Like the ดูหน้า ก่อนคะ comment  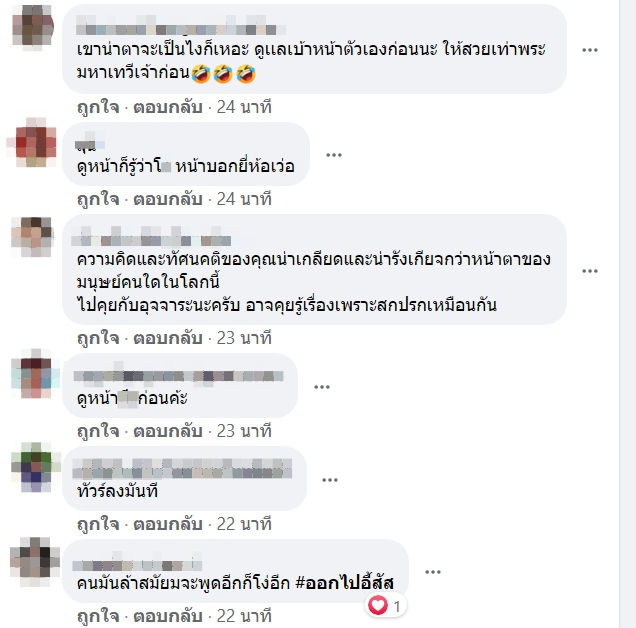coord(98,431)
